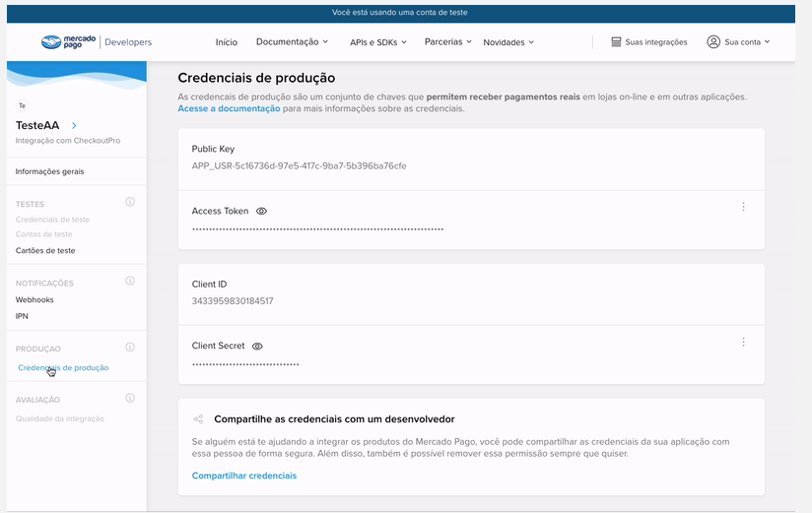
Task: Open Credenciais de teste in sidebar
Action: (x=52, y=220)
